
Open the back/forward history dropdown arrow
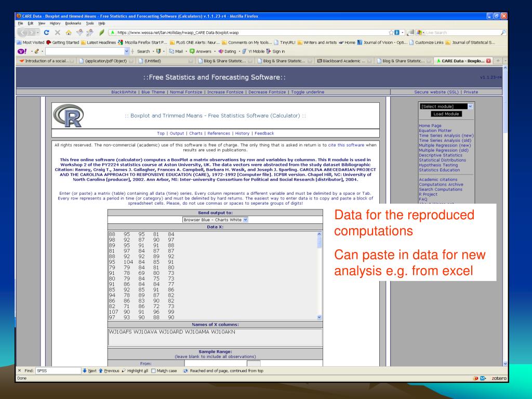click(x=37, y=33)
